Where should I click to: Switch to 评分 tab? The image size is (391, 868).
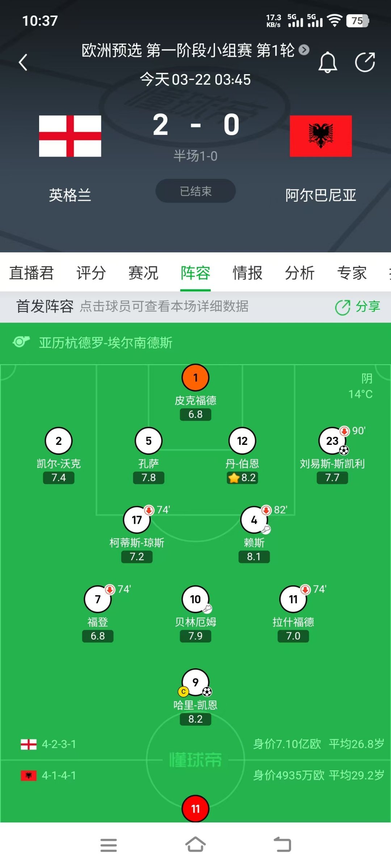click(x=91, y=273)
